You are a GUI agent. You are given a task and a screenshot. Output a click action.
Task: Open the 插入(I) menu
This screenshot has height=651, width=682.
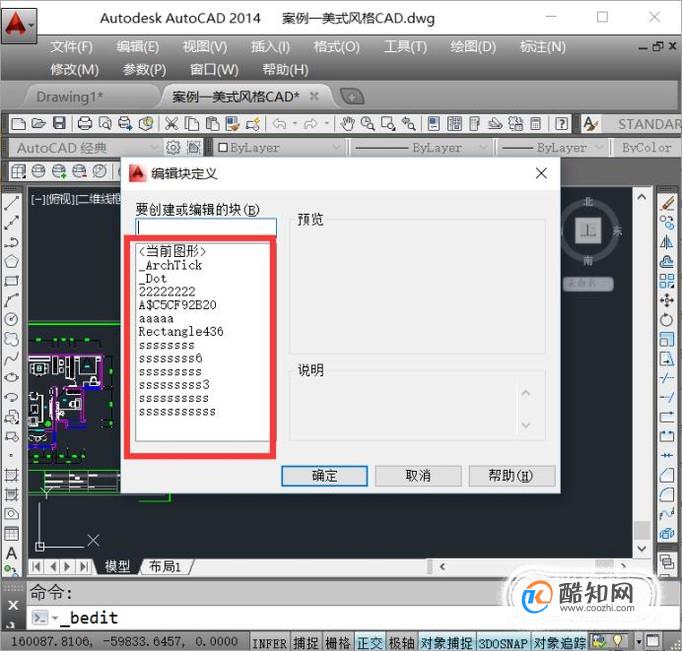(x=270, y=47)
